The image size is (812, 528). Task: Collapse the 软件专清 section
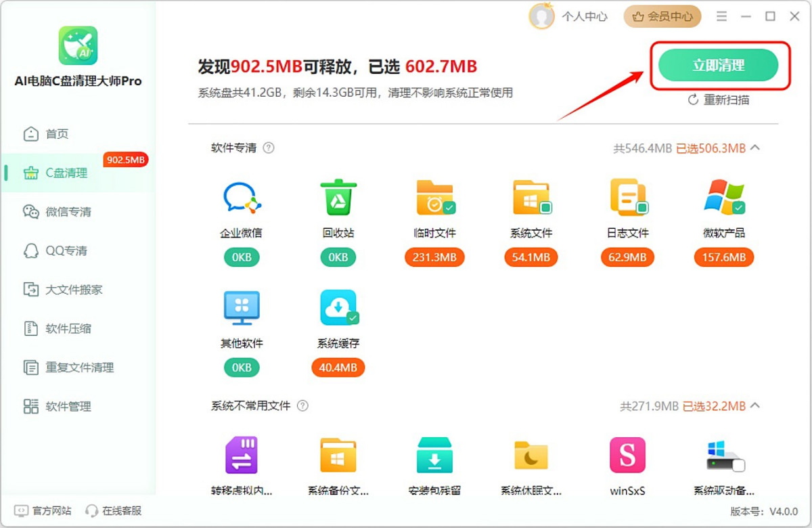click(756, 148)
